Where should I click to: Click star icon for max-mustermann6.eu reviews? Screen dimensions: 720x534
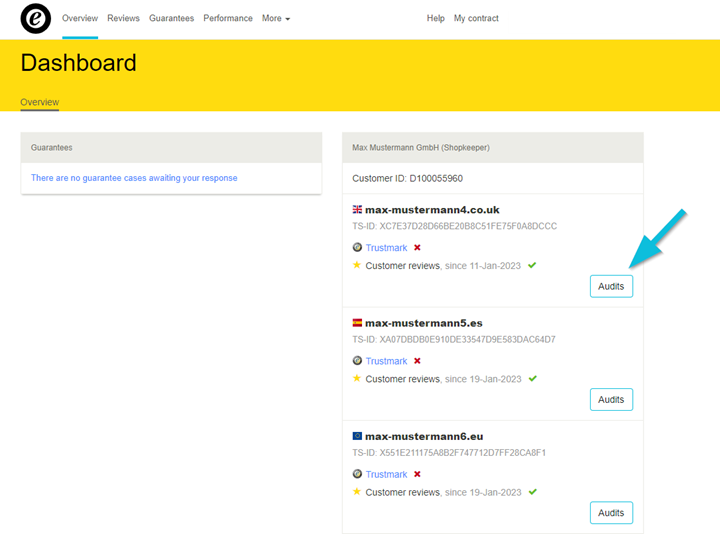[x=357, y=491]
